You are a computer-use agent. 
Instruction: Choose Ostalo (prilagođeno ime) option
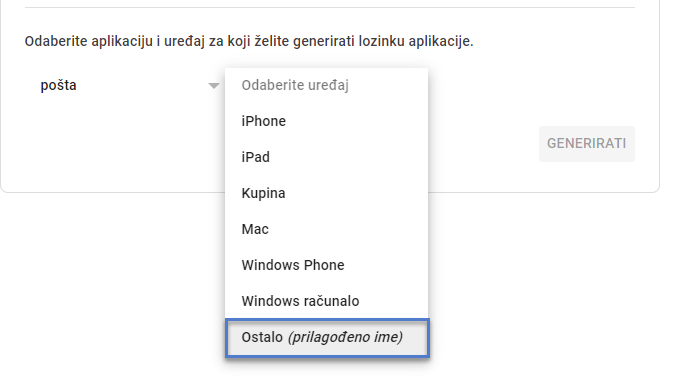(327, 337)
